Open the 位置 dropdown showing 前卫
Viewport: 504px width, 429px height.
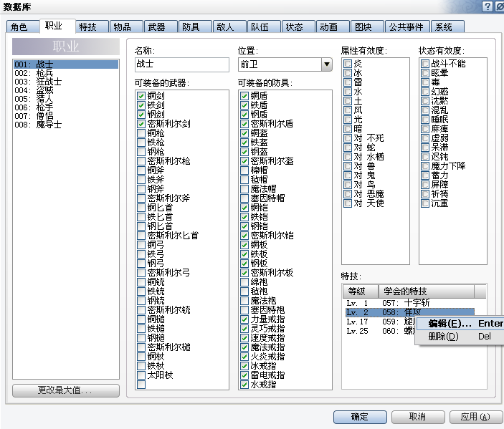pos(285,64)
